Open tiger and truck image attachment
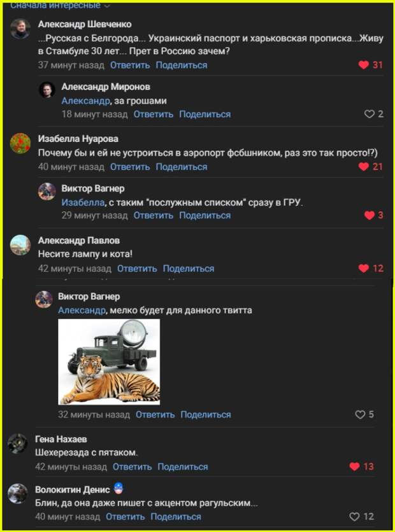Image resolution: width=395 pixels, height=532 pixels. 109,361
